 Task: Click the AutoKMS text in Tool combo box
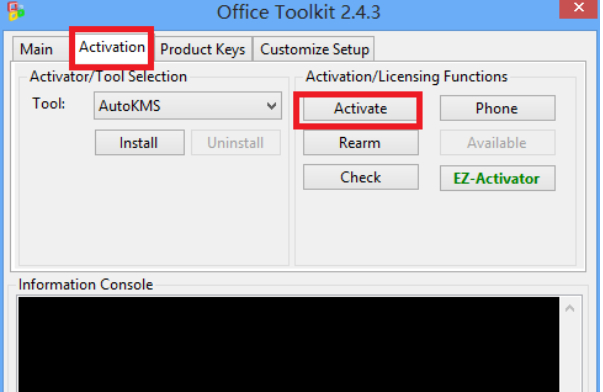coord(130,106)
